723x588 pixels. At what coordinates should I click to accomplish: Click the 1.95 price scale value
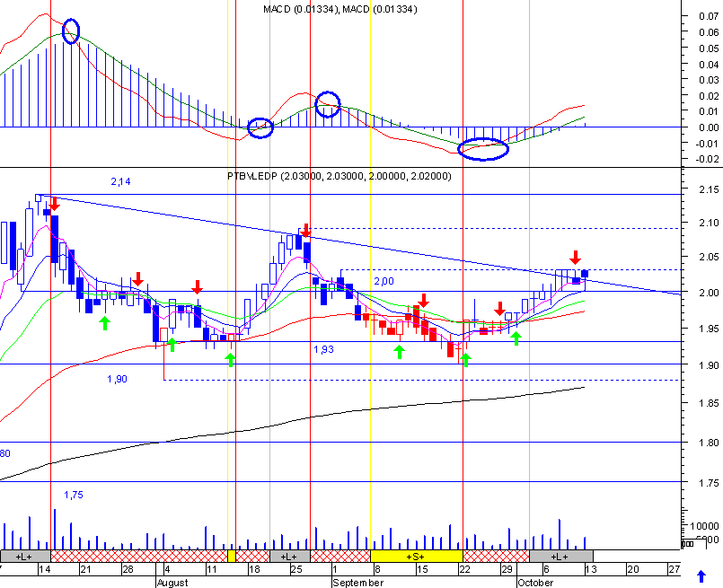click(709, 329)
